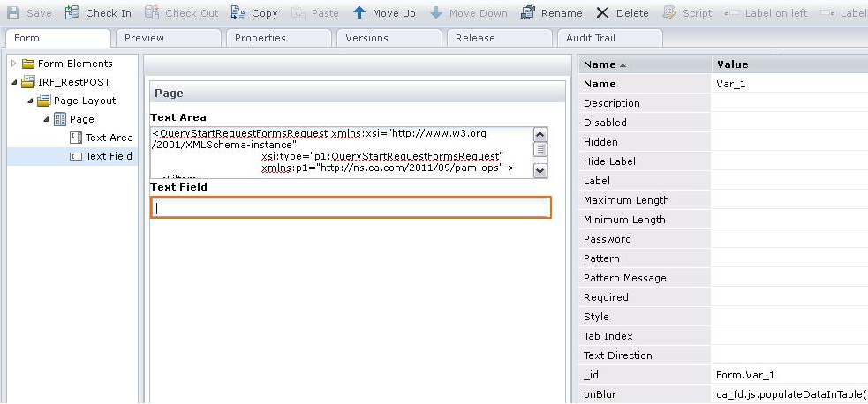This screenshot has width=868, height=404.
Task: Select the Text Area tree icon
Action: coord(75,138)
